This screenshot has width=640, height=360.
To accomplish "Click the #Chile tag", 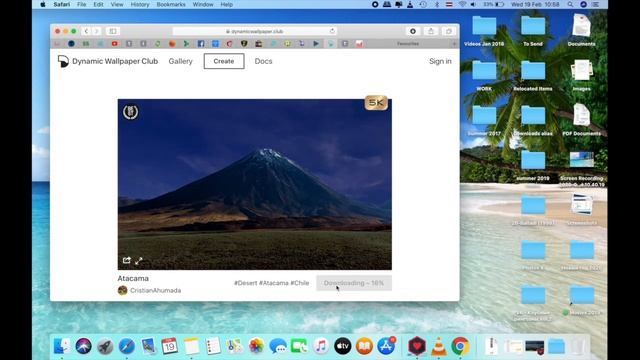I will [x=300, y=283].
